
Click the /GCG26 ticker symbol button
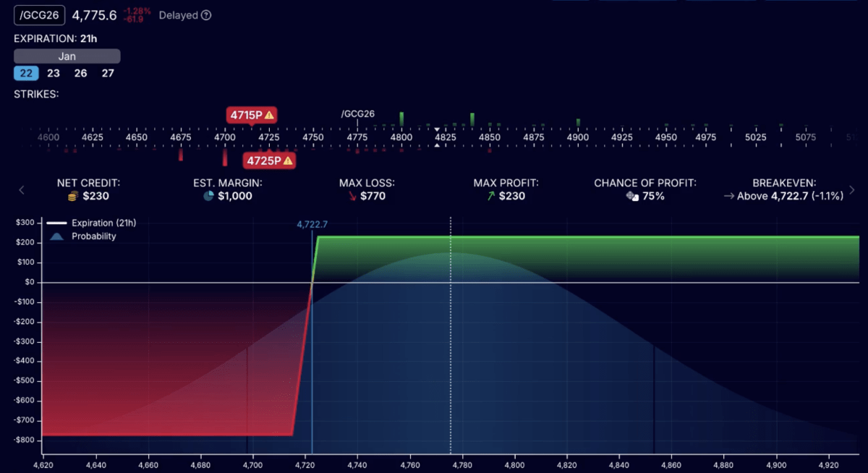coord(39,14)
